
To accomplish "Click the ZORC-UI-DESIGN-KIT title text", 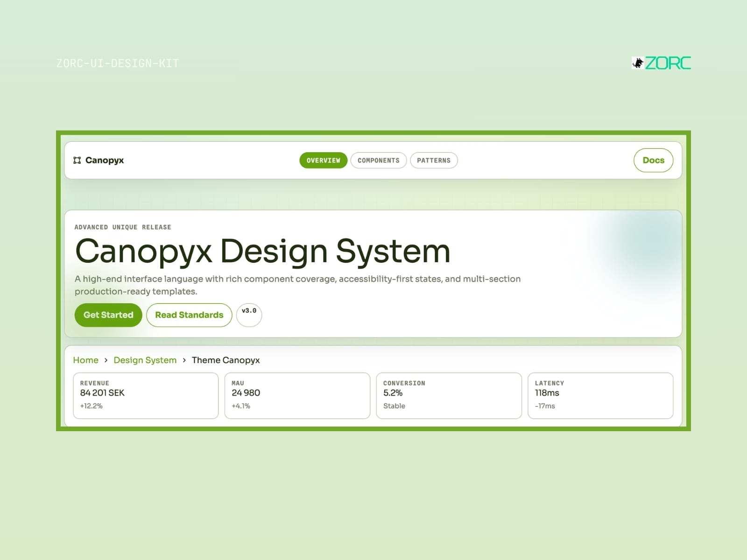I will point(118,63).
